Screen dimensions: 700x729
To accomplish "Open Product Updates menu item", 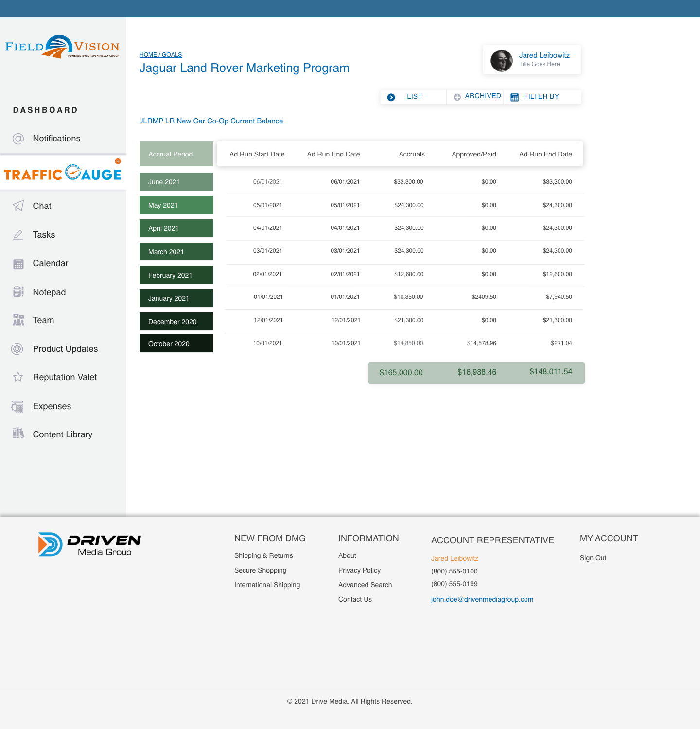I will (65, 349).
